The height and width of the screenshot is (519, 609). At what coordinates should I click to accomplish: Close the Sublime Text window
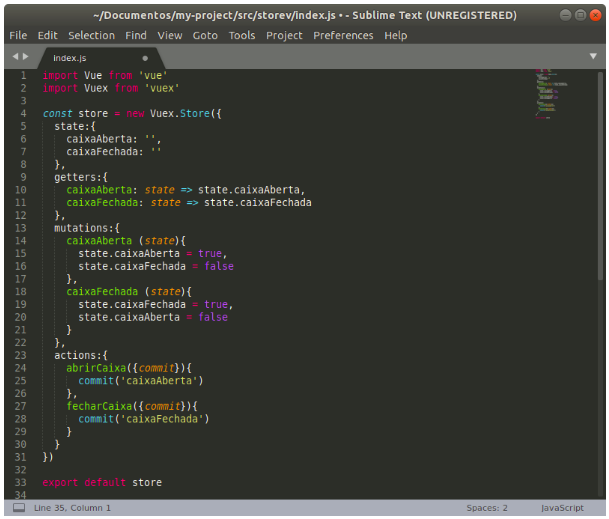point(595,15)
